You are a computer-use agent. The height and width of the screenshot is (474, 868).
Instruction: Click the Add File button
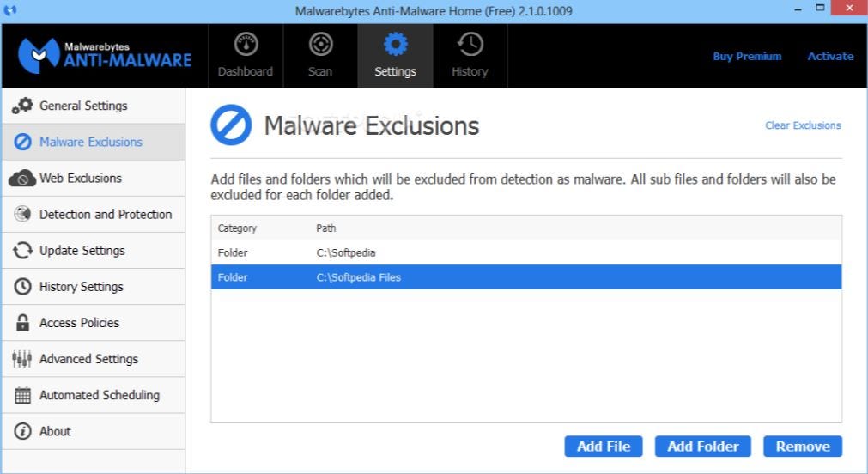(604, 447)
